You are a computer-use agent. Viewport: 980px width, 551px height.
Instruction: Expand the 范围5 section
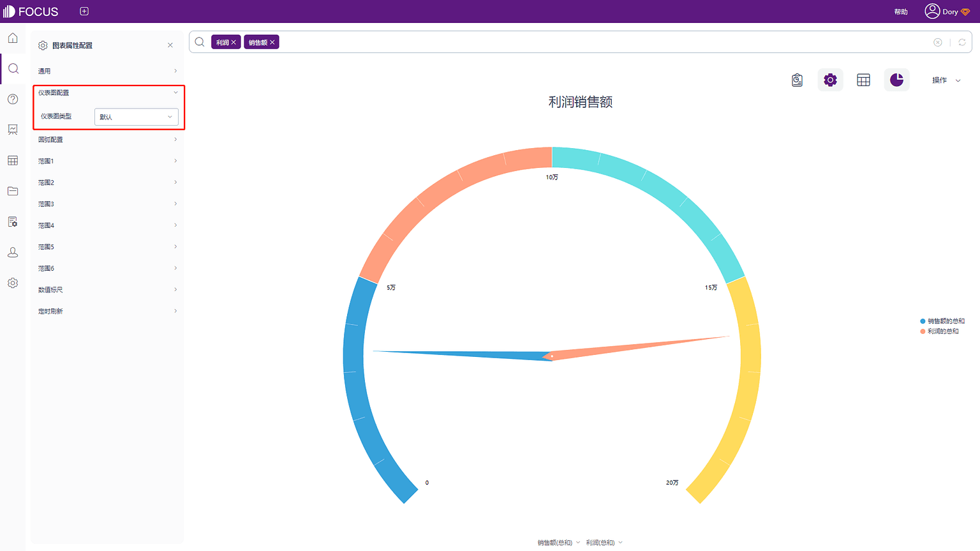click(x=107, y=246)
